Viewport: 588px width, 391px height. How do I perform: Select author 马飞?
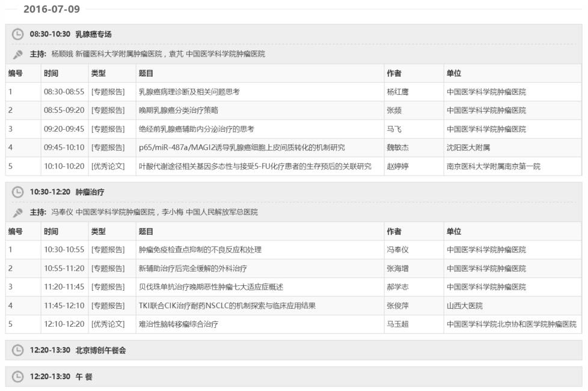(x=394, y=129)
